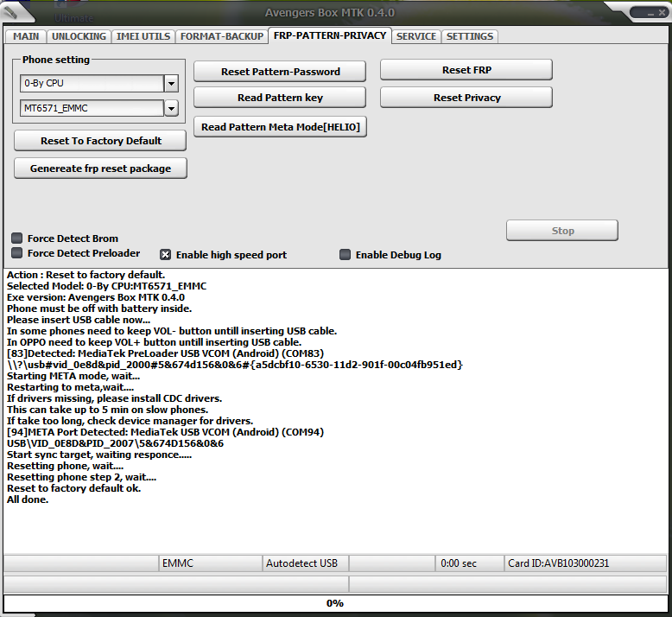Enable Force Detect Brom checkbox

click(17, 239)
